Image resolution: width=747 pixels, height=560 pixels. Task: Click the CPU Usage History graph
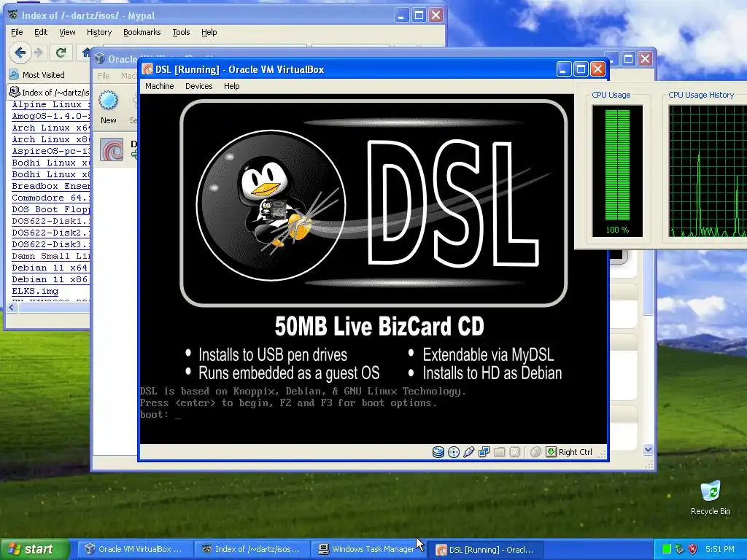tap(708, 171)
